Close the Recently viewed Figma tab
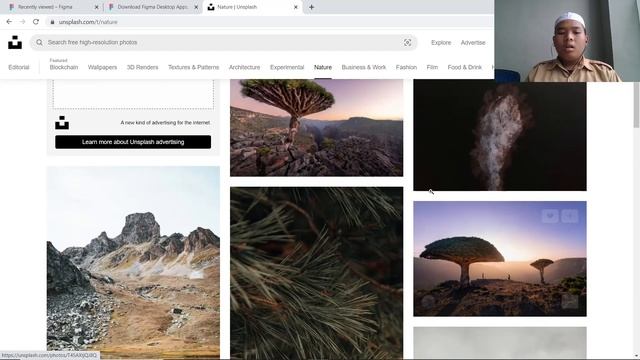Screen dimensions: 640x360 (96, 7)
